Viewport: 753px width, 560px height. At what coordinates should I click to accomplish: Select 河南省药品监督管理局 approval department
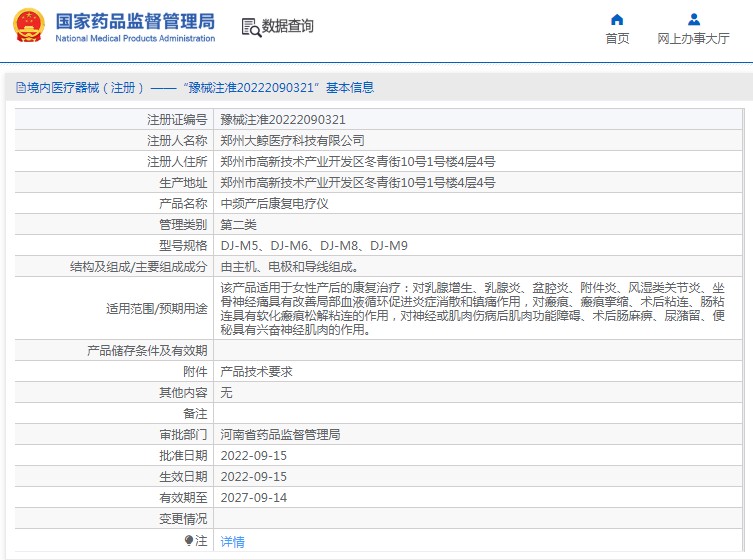280,435
